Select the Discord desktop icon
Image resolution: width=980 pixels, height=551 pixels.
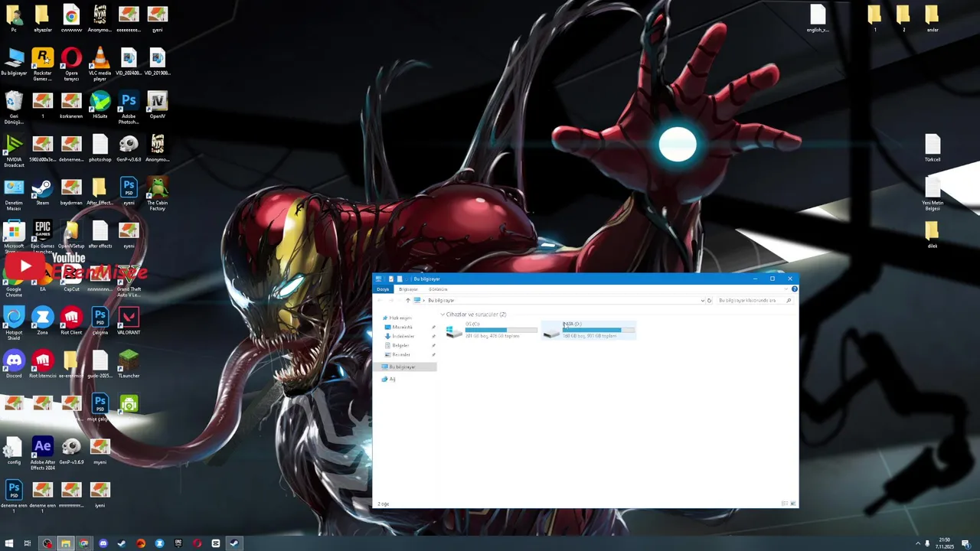point(14,364)
